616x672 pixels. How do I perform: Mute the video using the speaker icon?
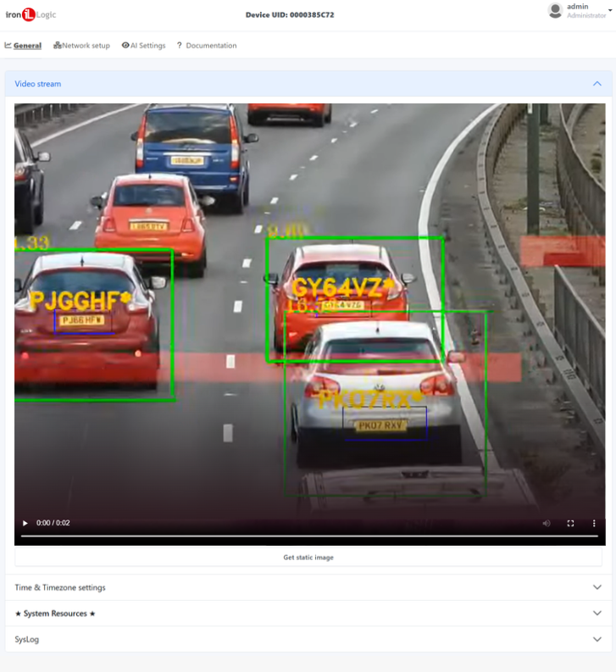click(547, 523)
